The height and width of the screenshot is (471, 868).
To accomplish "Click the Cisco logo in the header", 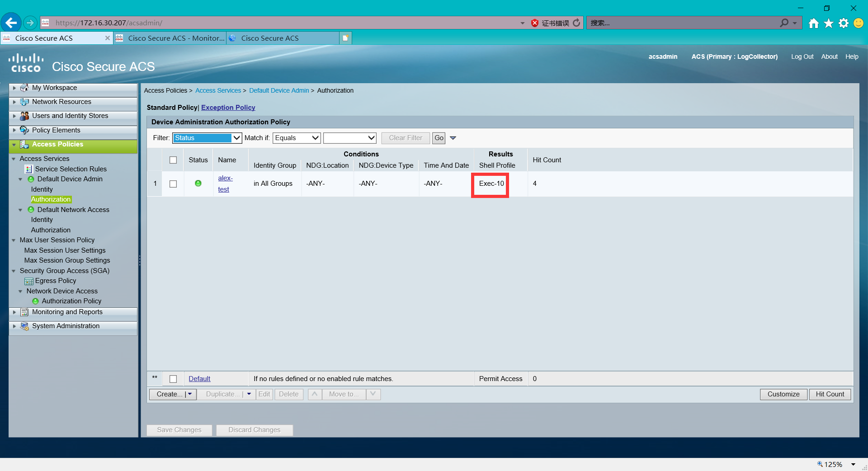I will point(26,63).
